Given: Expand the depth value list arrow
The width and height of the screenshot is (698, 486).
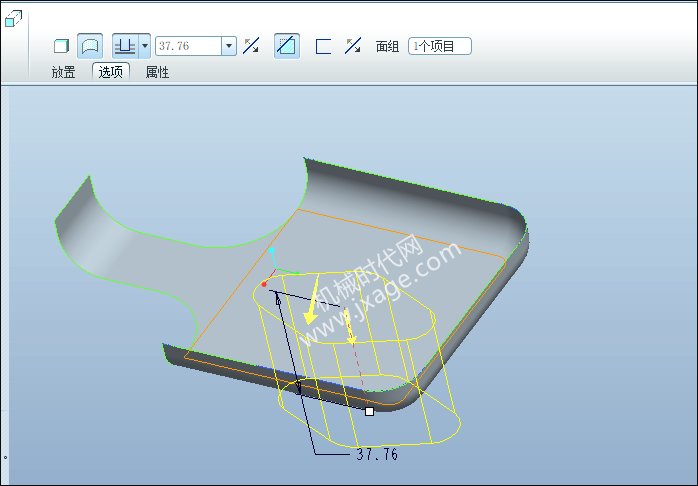Looking at the screenshot, I should click(x=229, y=46).
